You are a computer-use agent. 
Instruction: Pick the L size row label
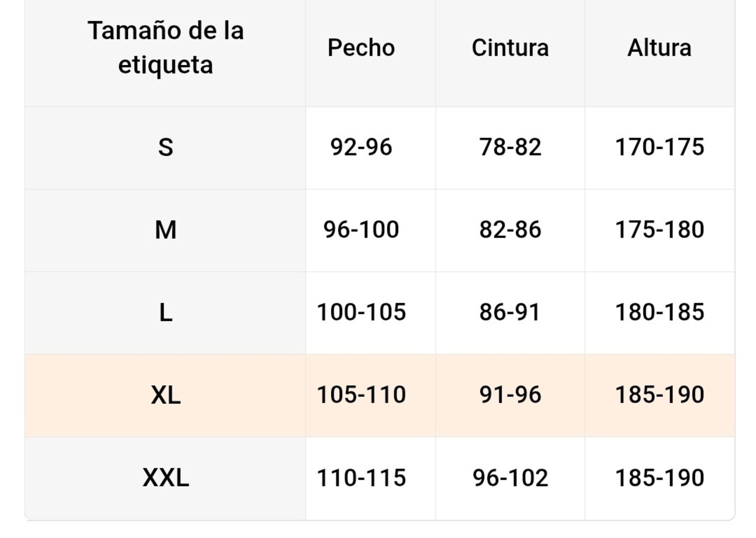pos(165,312)
